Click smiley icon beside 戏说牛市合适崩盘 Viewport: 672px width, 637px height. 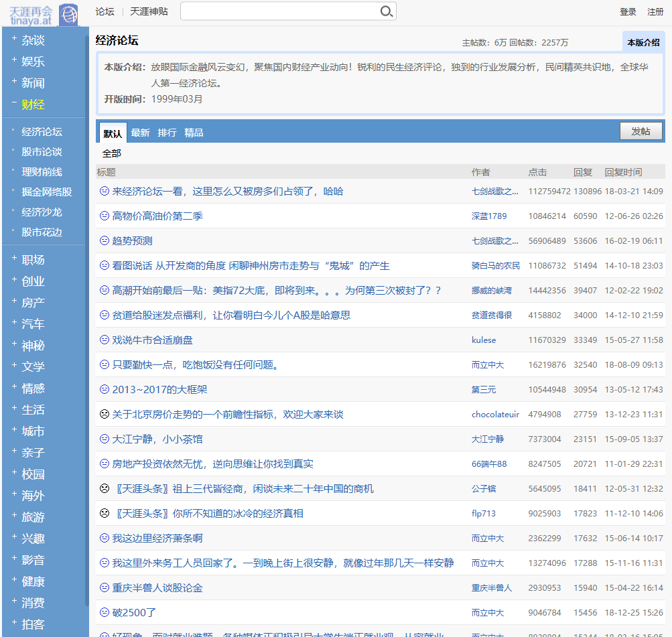pos(104,340)
